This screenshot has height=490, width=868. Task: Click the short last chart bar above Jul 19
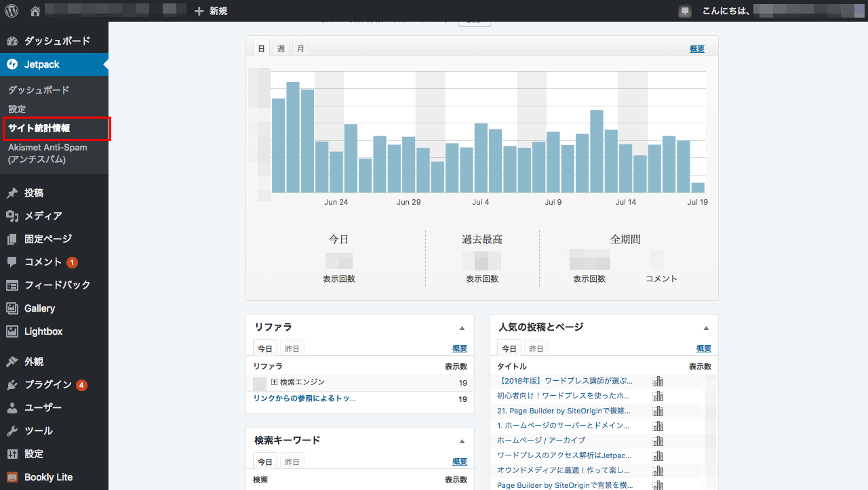(x=698, y=188)
